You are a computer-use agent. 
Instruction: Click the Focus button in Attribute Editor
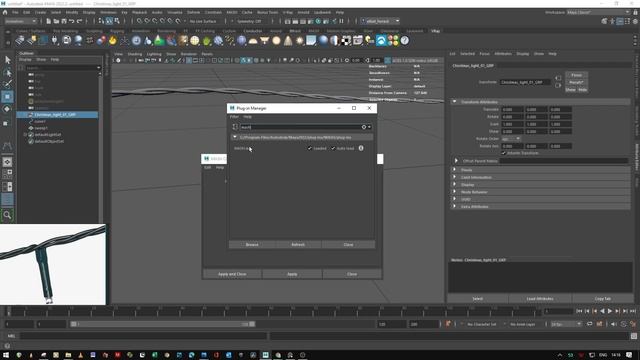pos(576,75)
